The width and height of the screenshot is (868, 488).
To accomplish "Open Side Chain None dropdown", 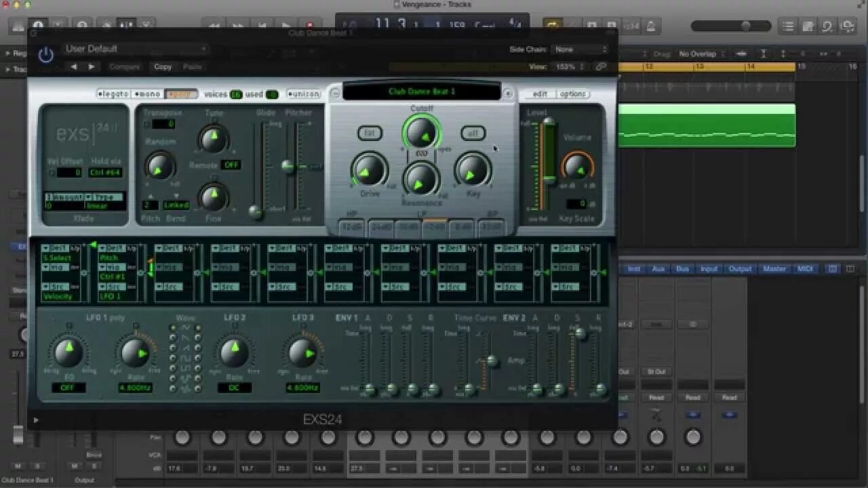I will pos(580,49).
